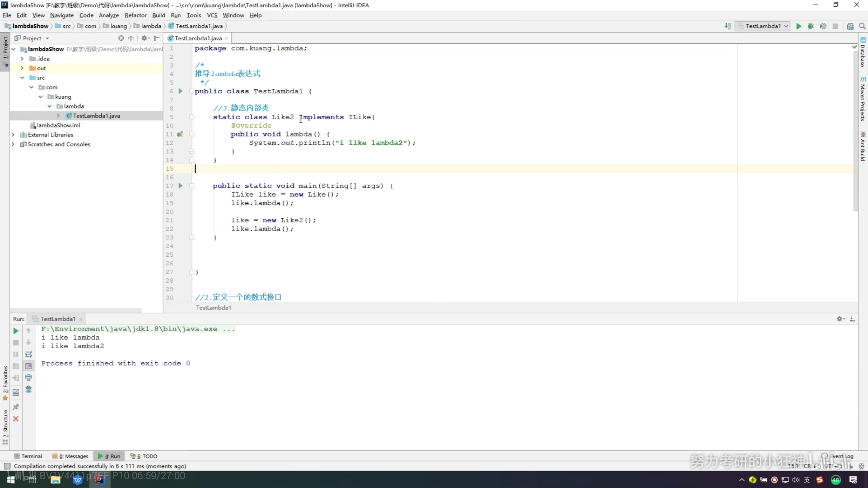Viewport: 868px width, 488px height.
Task: Open 6: TODO tool window
Action: 144,456
